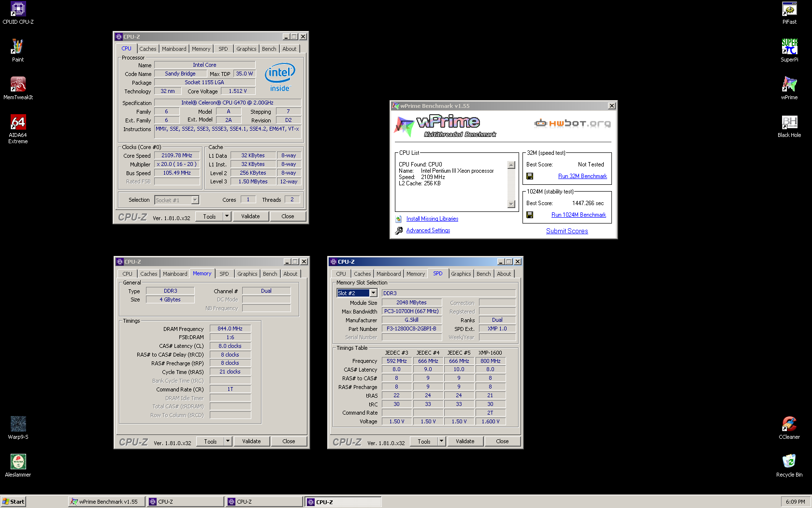Click Run 1024M Benchmark link

tap(579, 215)
